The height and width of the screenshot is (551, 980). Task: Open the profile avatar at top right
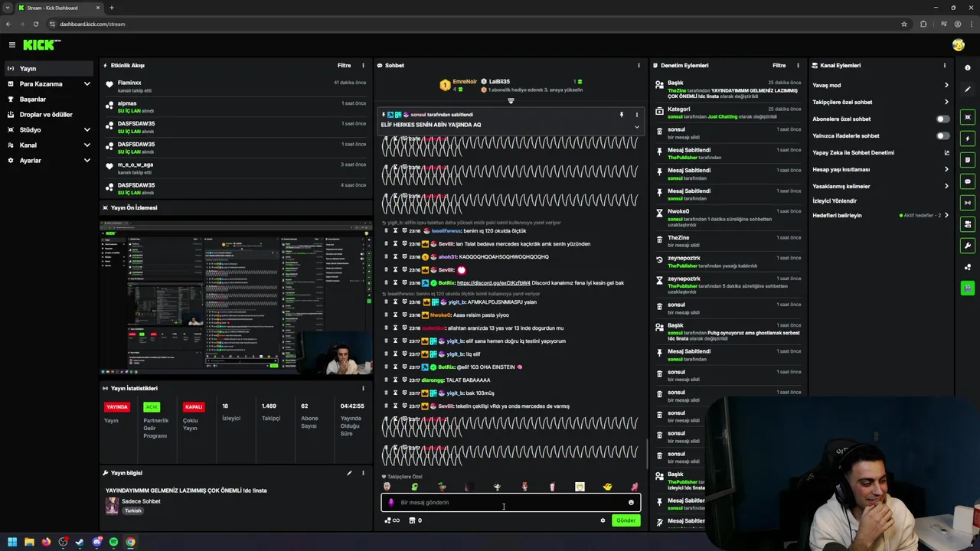pyautogui.click(x=959, y=45)
